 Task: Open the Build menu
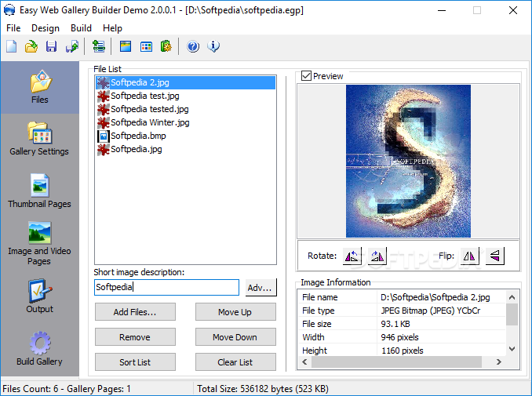click(81, 28)
